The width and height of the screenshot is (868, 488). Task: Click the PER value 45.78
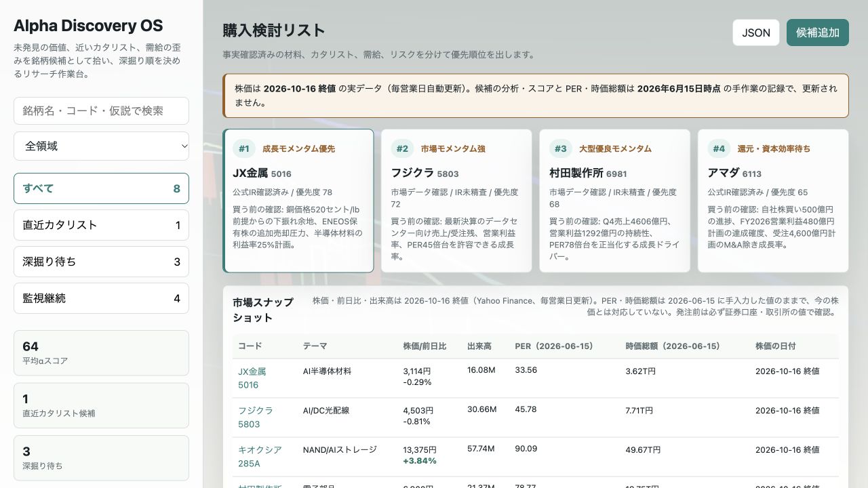click(526, 409)
